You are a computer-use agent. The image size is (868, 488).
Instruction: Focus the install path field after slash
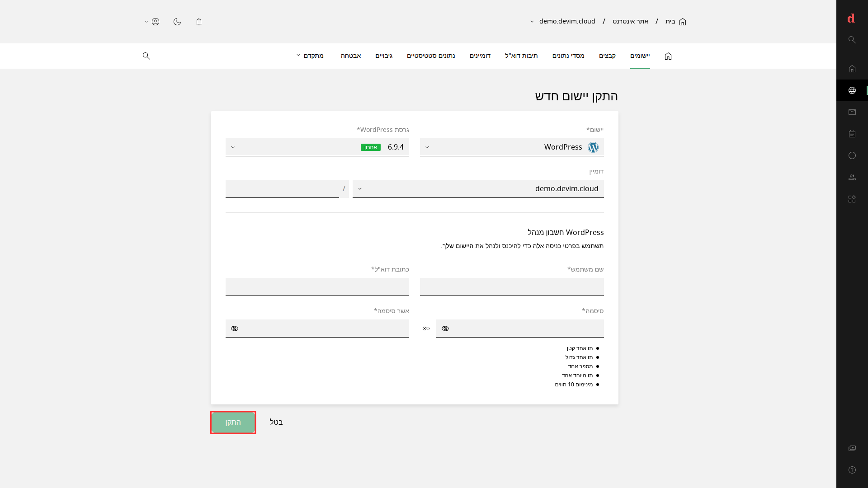pos(282,189)
